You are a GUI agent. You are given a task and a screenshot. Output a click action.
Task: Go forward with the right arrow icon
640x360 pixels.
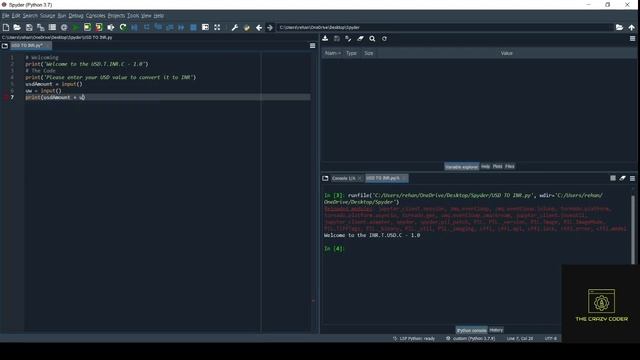coord(270,27)
